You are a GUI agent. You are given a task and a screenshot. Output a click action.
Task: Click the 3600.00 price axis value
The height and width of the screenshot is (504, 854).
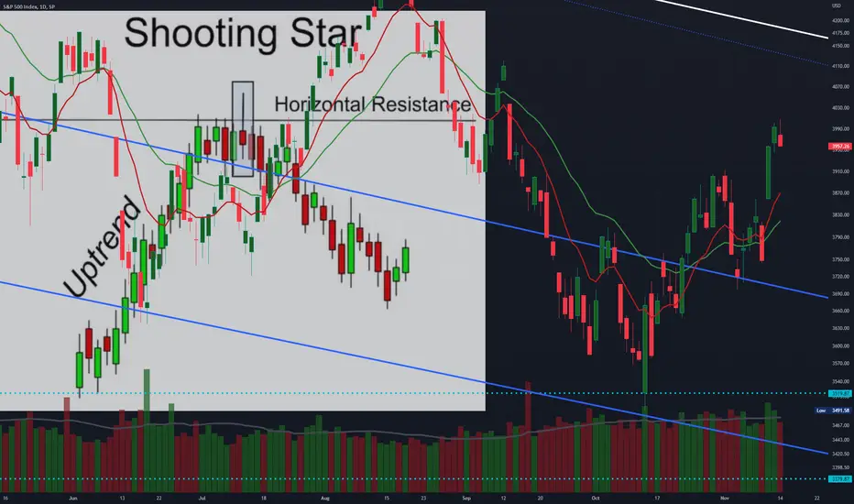point(840,346)
